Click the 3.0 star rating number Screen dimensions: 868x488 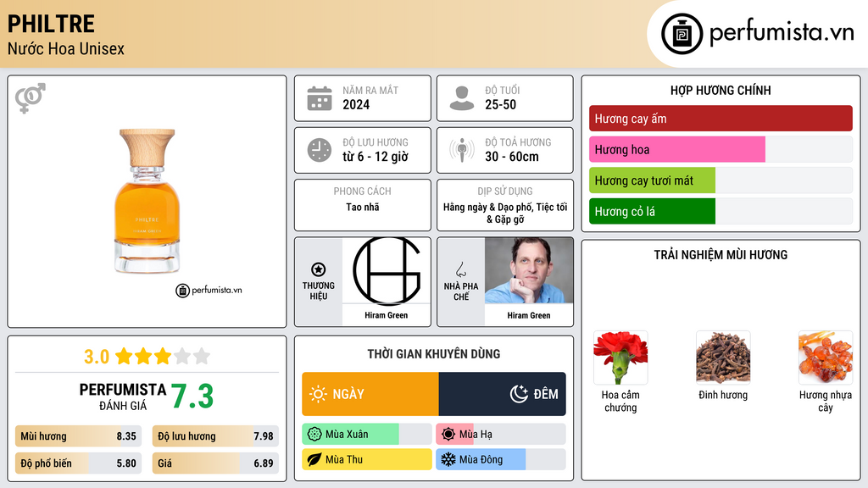pos(97,357)
